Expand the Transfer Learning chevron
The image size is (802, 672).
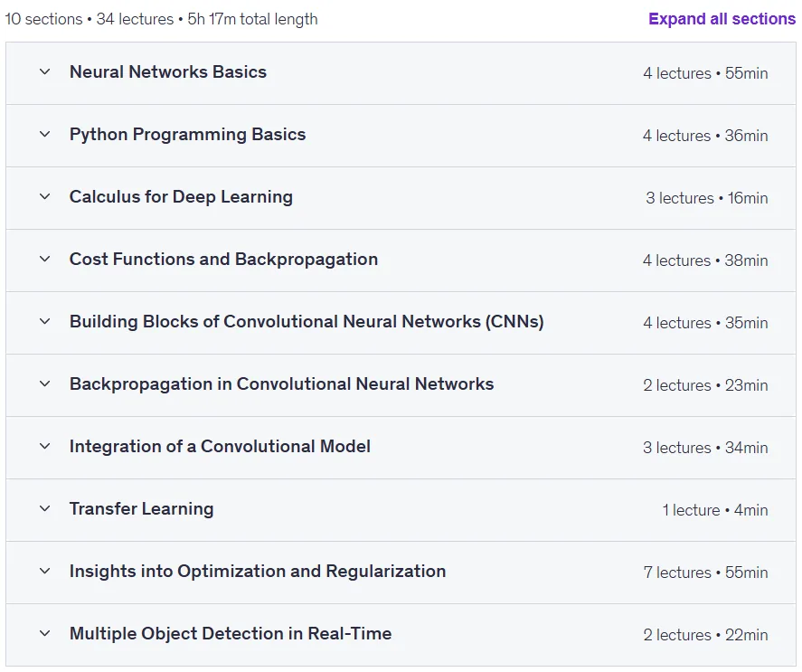coord(45,509)
